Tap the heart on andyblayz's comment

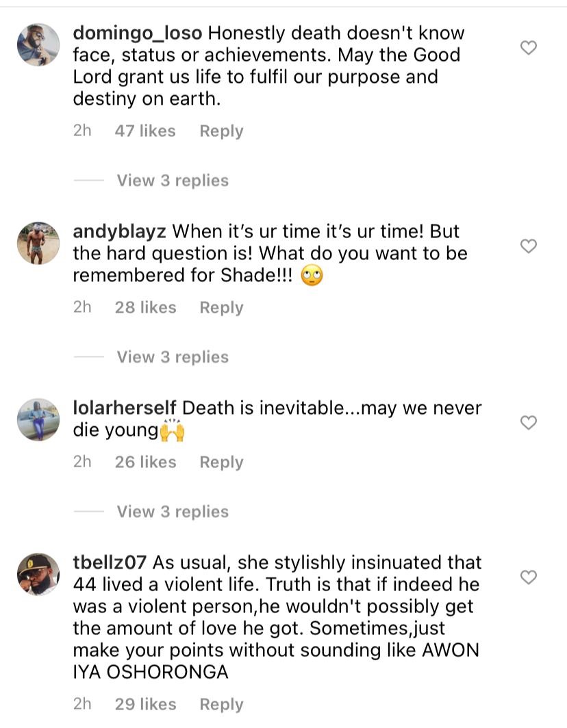click(x=528, y=246)
